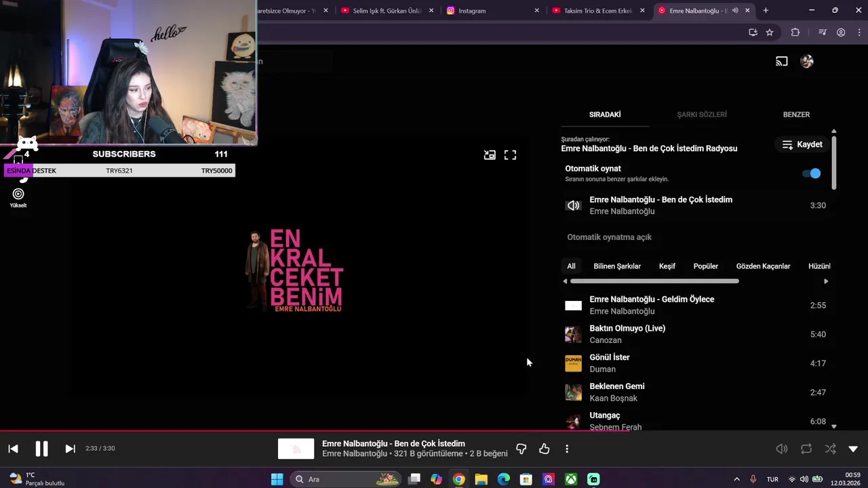Open a new browser tab
This screenshot has height=488, width=868.
(766, 11)
